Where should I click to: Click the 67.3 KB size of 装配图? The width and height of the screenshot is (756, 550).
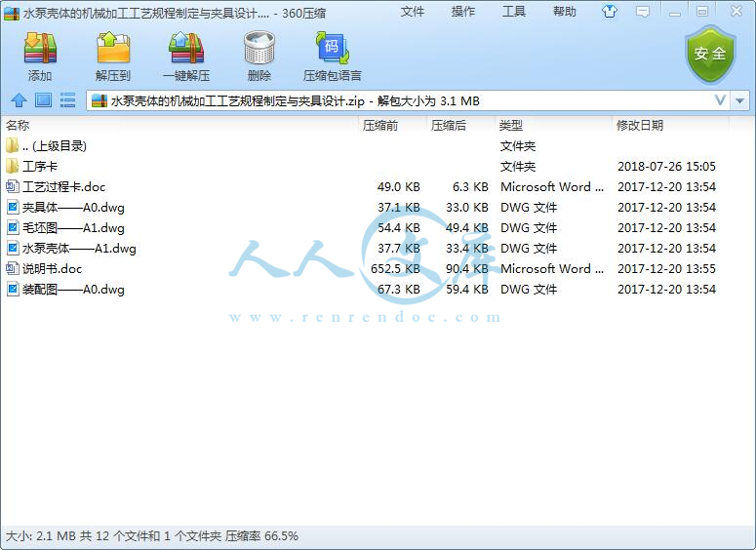[399, 290]
